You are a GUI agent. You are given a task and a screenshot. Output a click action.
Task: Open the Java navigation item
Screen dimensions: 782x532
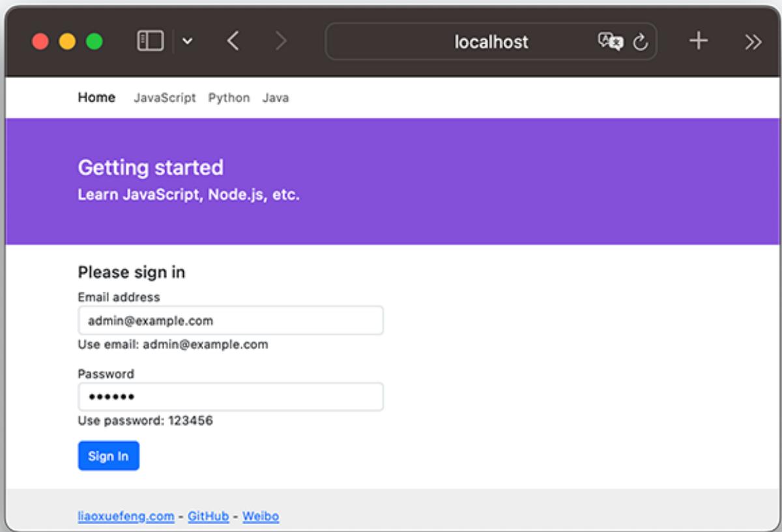click(x=275, y=98)
